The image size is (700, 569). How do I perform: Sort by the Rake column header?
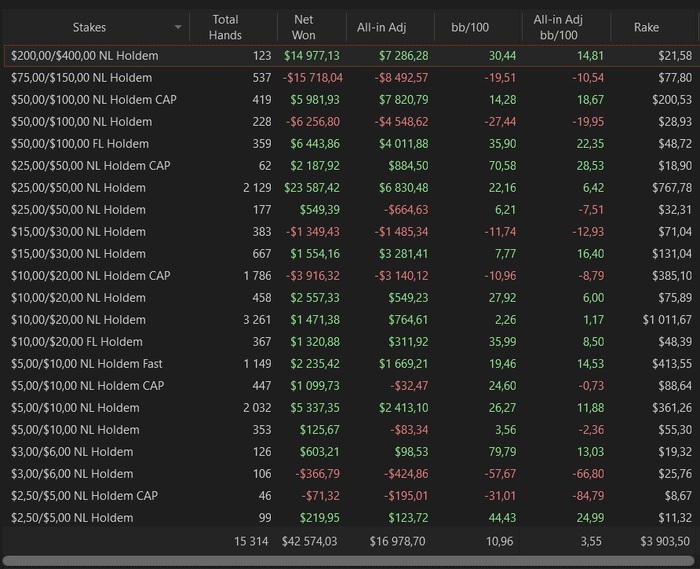[x=646, y=27]
